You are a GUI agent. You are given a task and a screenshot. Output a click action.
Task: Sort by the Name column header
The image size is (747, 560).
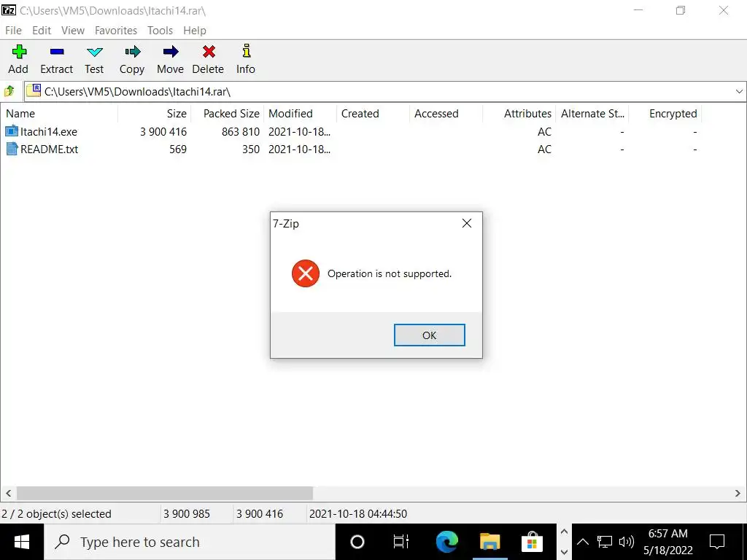coord(60,113)
